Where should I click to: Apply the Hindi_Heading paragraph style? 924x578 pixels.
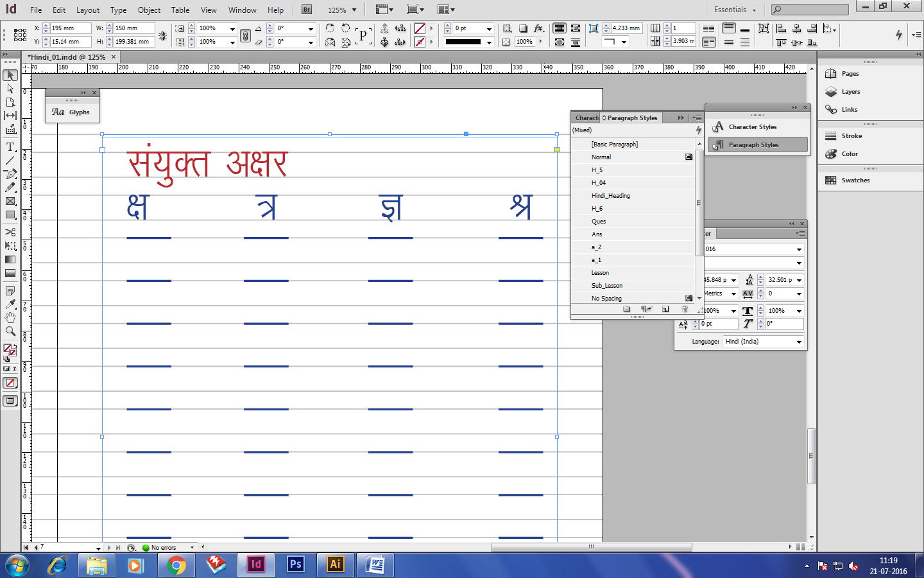(633, 196)
